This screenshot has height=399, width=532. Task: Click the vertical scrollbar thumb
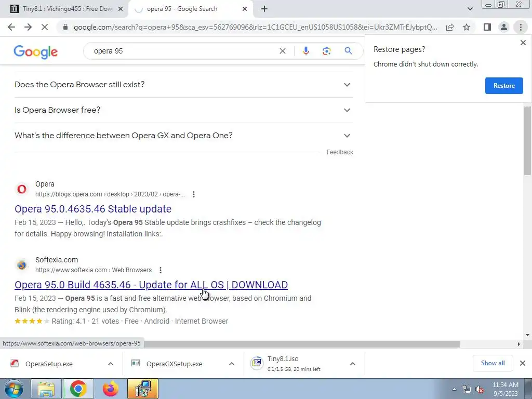(x=527, y=140)
